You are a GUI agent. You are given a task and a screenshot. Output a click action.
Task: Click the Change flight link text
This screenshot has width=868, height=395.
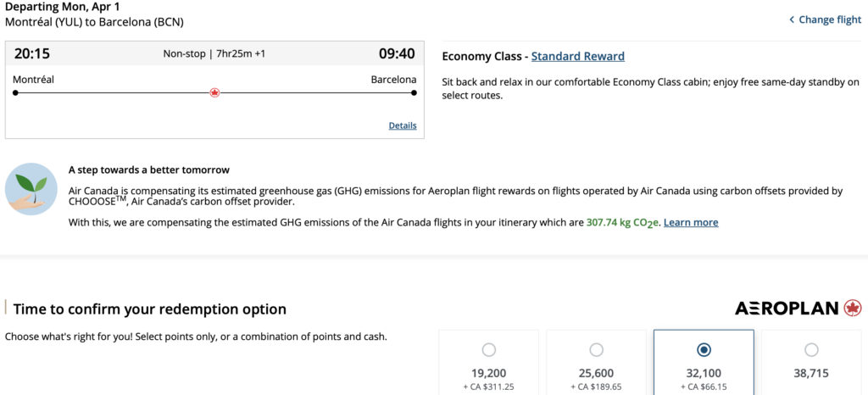pyautogui.click(x=830, y=20)
